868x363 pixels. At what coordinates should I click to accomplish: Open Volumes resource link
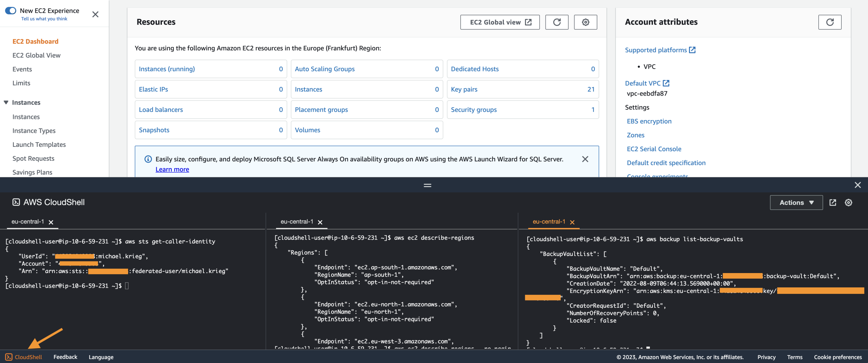[x=307, y=130]
